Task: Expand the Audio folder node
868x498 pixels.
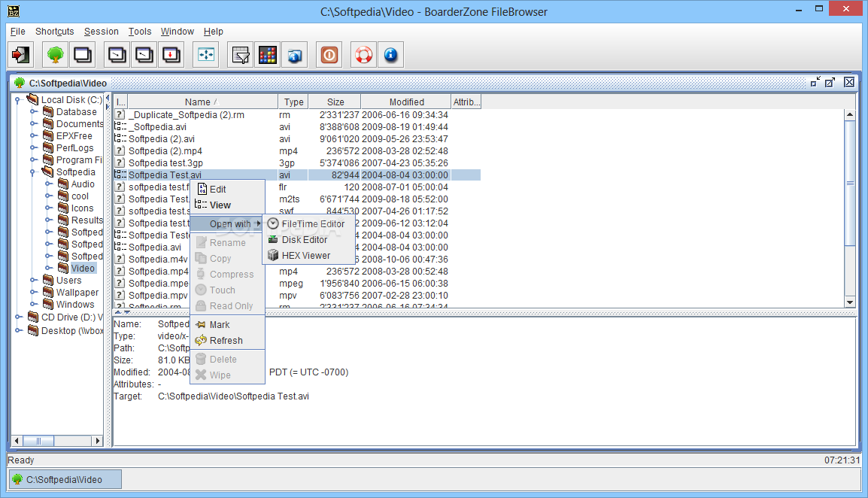Action: click(49, 184)
